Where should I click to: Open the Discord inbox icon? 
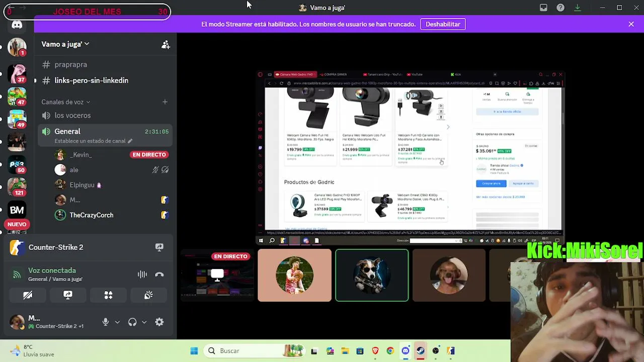[543, 8]
